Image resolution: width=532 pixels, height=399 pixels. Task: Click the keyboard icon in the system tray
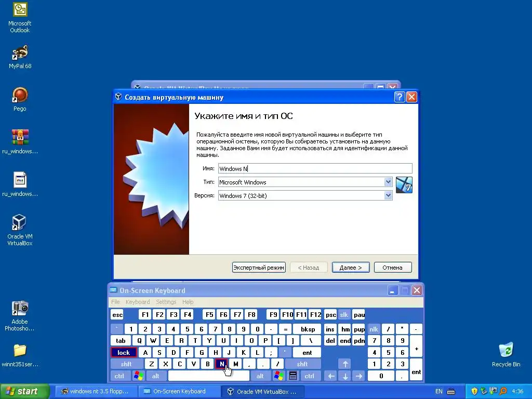click(x=451, y=392)
